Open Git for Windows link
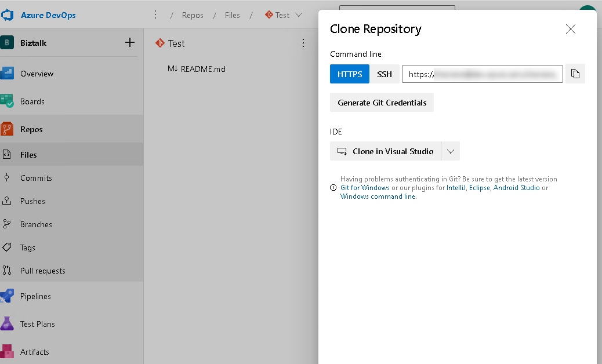Viewport: 602px width, 364px height. pos(365,188)
